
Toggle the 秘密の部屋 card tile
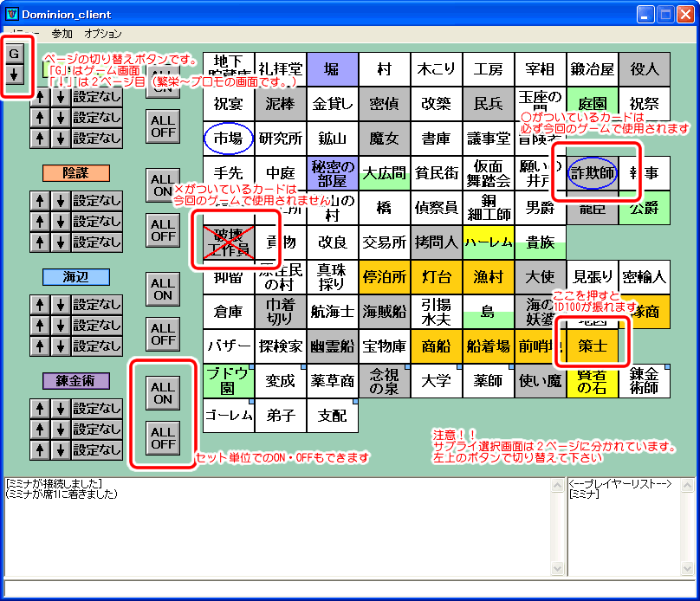[332, 173]
